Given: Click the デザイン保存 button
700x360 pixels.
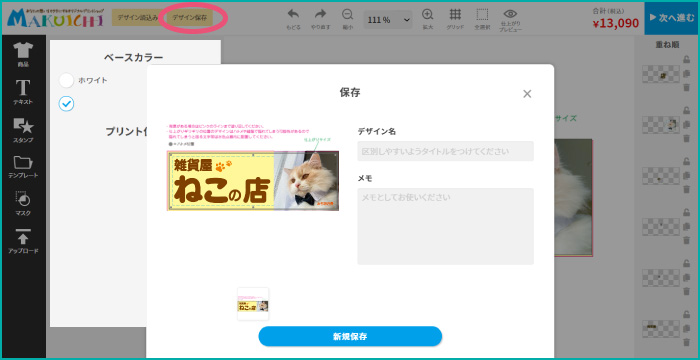Looking at the screenshot, I should point(190,17).
